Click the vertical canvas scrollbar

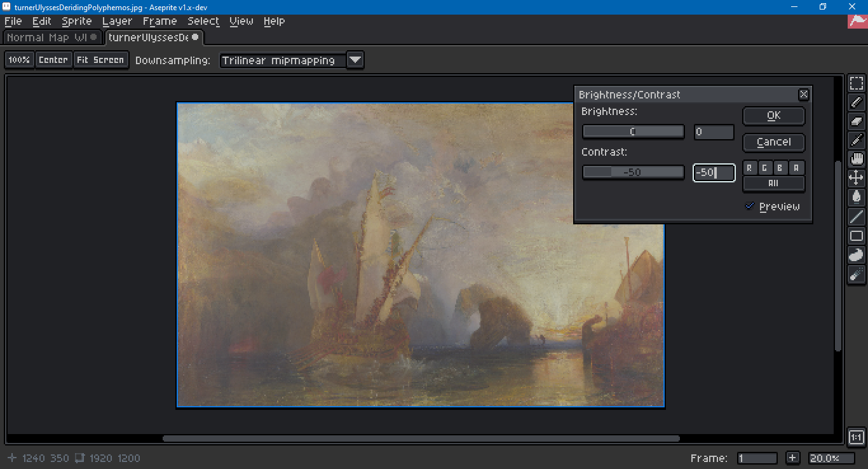coord(838,256)
